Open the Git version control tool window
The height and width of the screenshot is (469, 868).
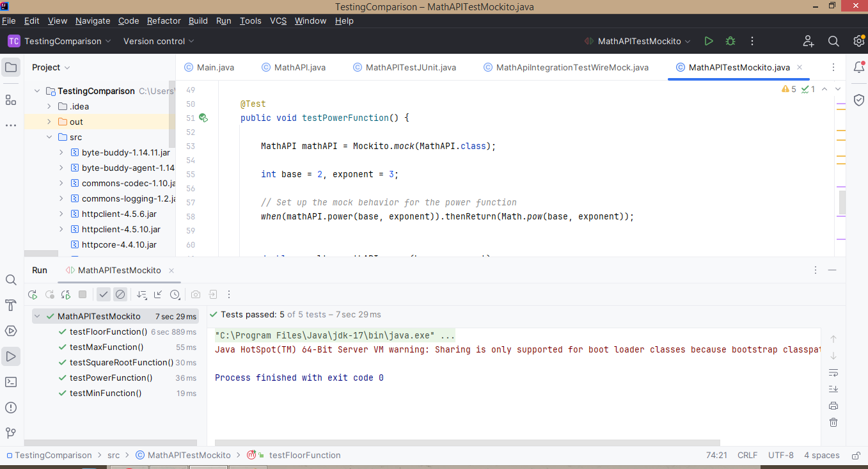pyautogui.click(x=11, y=433)
